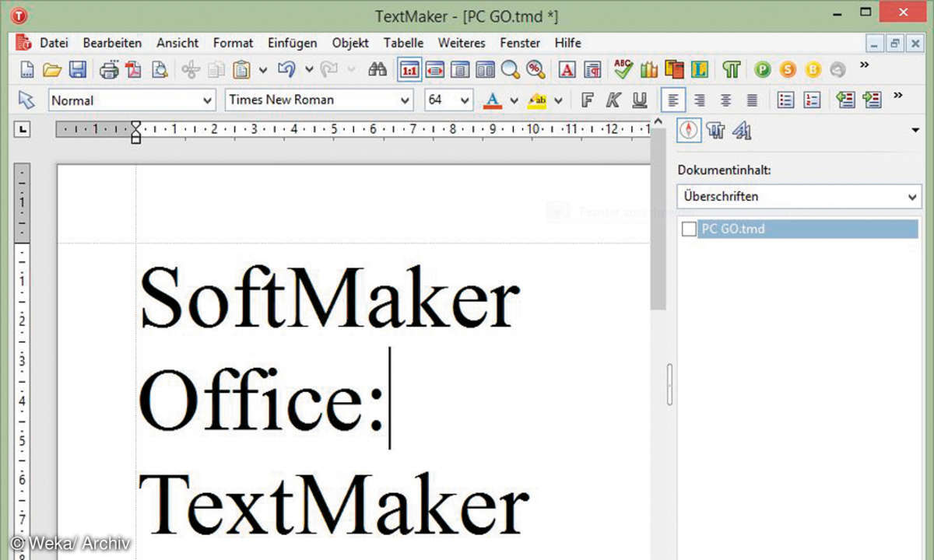Save the document with floppy icon
The image size is (934, 560).
point(77,70)
